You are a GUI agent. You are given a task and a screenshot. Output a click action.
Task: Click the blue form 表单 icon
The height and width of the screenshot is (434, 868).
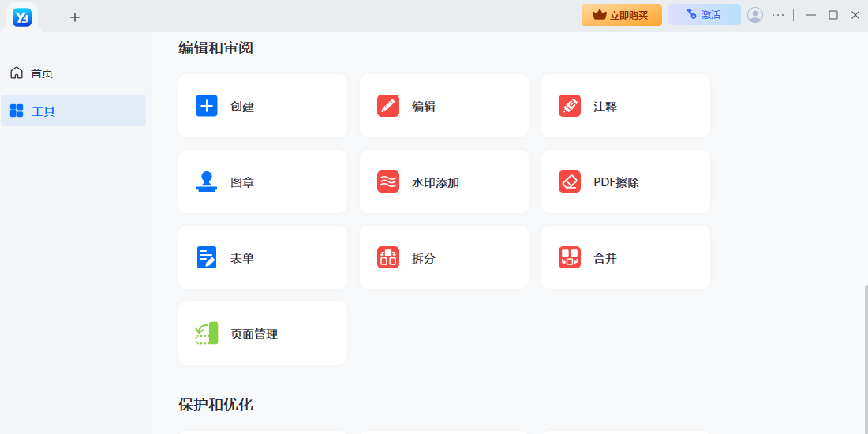pyautogui.click(x=207, y=257)
